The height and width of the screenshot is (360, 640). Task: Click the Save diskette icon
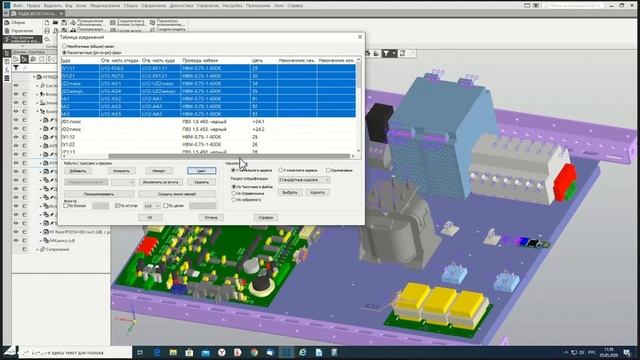point(64,23)
